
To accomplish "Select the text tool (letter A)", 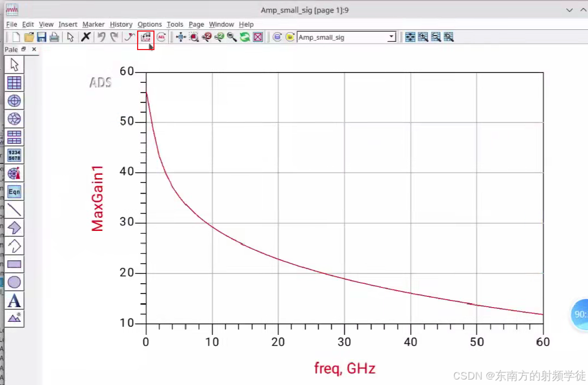I will 14,300.
